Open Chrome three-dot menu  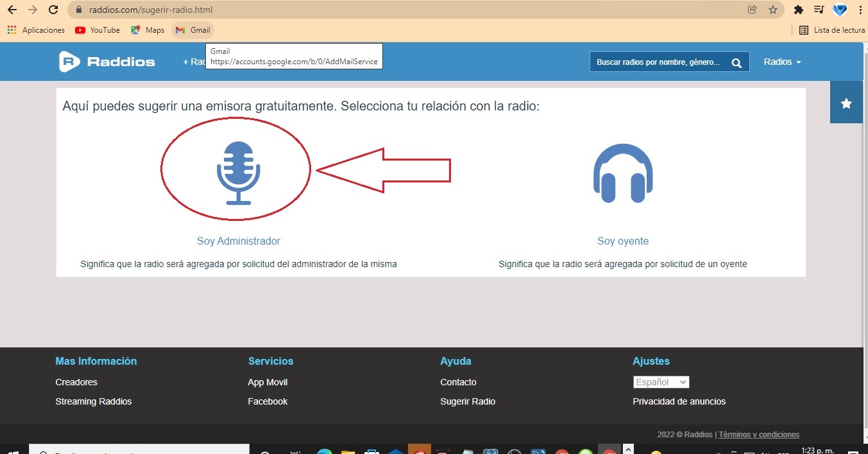(x=860, y=10)
